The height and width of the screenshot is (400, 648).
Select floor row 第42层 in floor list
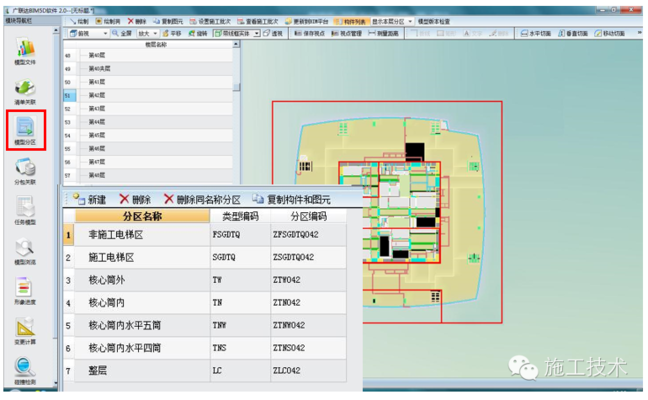(97, 95)
